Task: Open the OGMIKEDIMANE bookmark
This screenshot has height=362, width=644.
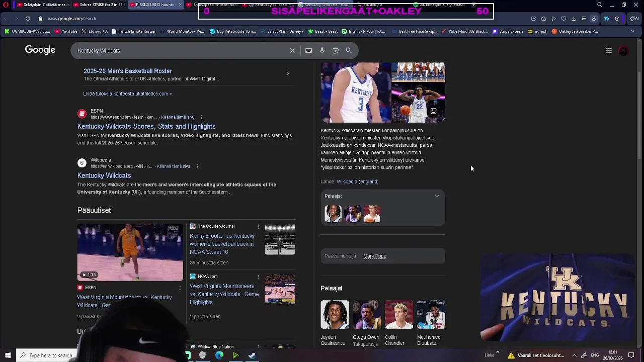Action: pos(27,31)
